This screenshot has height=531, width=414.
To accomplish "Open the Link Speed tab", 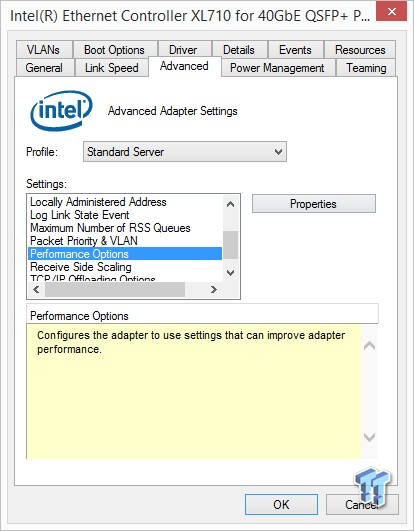I will click(x=112, y=68).
